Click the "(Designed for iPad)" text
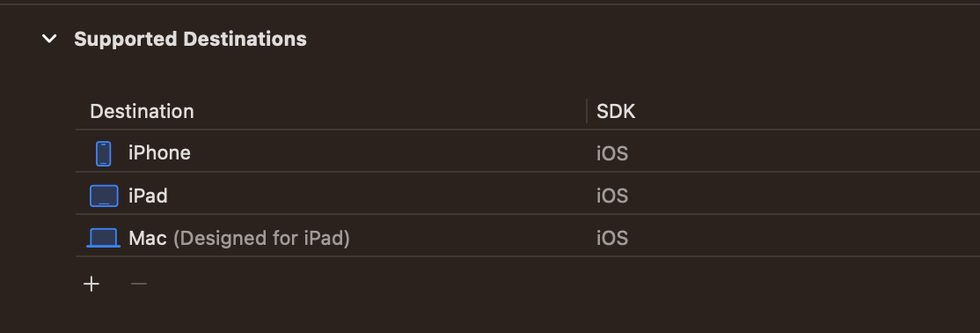Viewport: 980px width, 333px height. pos(261,239)
